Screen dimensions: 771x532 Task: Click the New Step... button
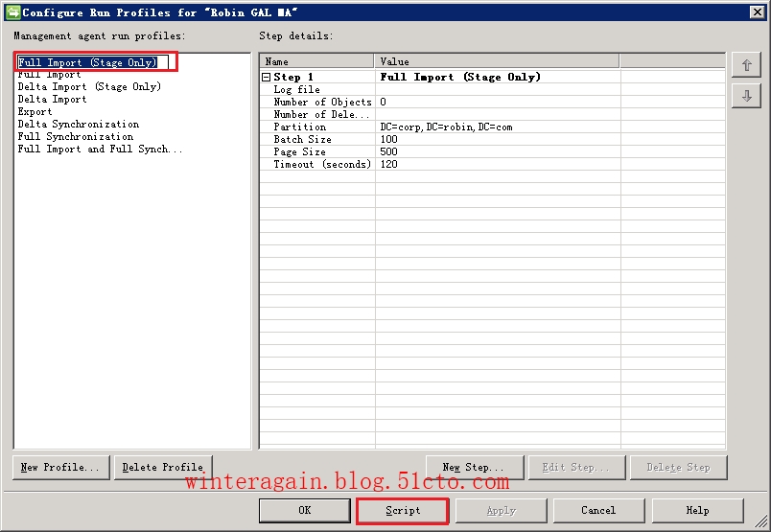475,468
